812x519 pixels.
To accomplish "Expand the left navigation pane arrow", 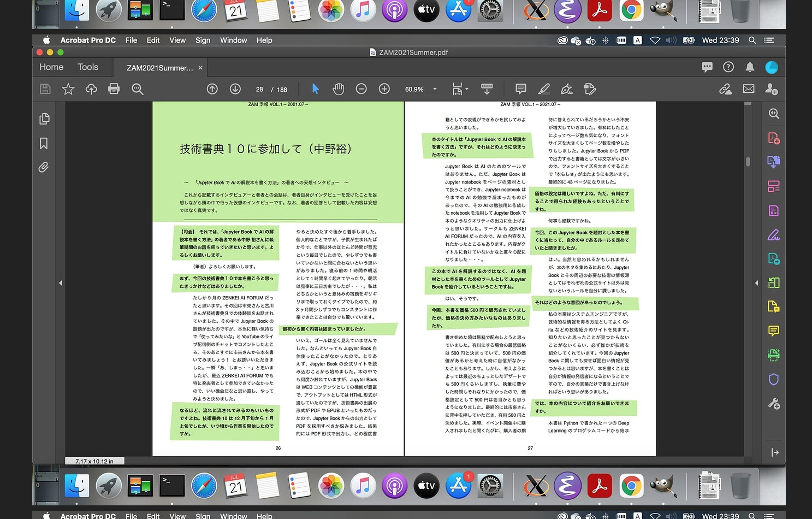I will (x=61, y=283).
